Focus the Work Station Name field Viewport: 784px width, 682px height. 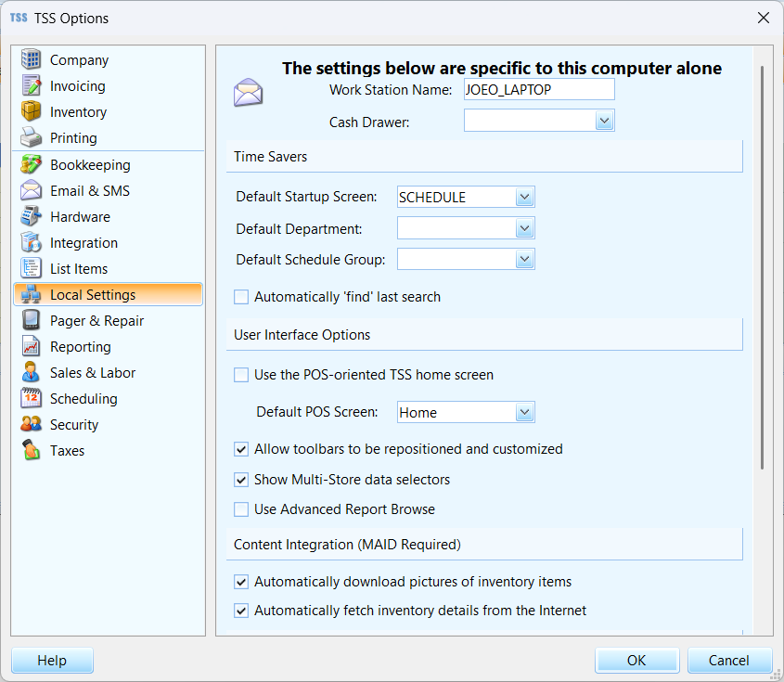(x=539, y=89)
